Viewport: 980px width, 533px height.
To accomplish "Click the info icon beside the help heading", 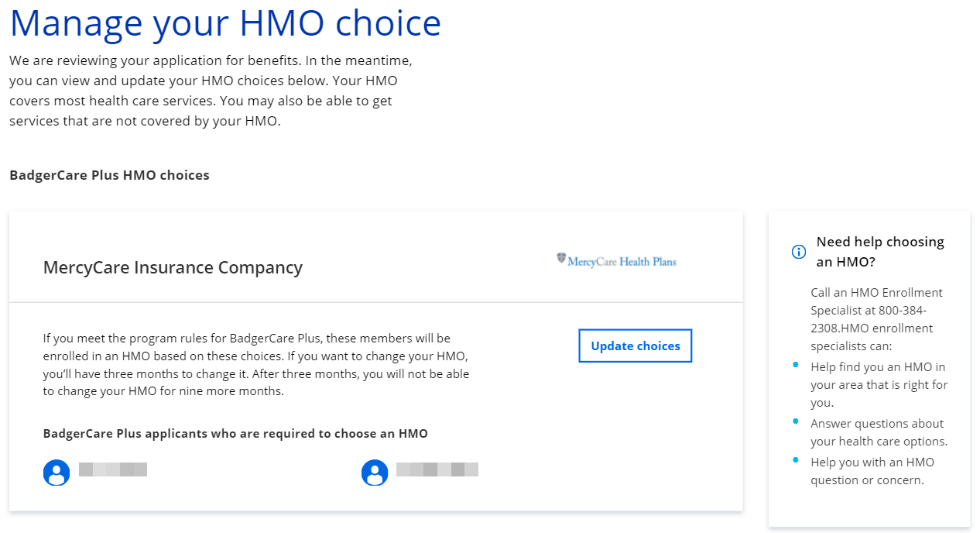I will 799,252.
